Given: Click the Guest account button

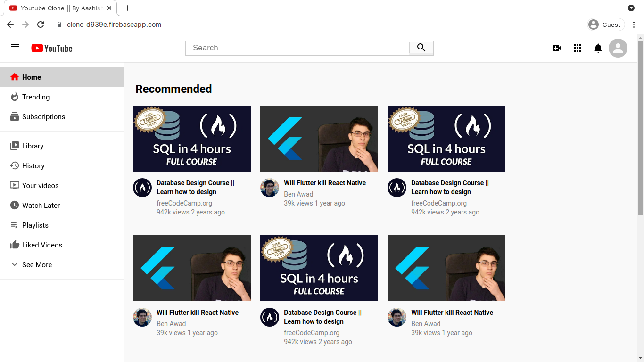Looking at the screenshot, I should tap(605, 24).
